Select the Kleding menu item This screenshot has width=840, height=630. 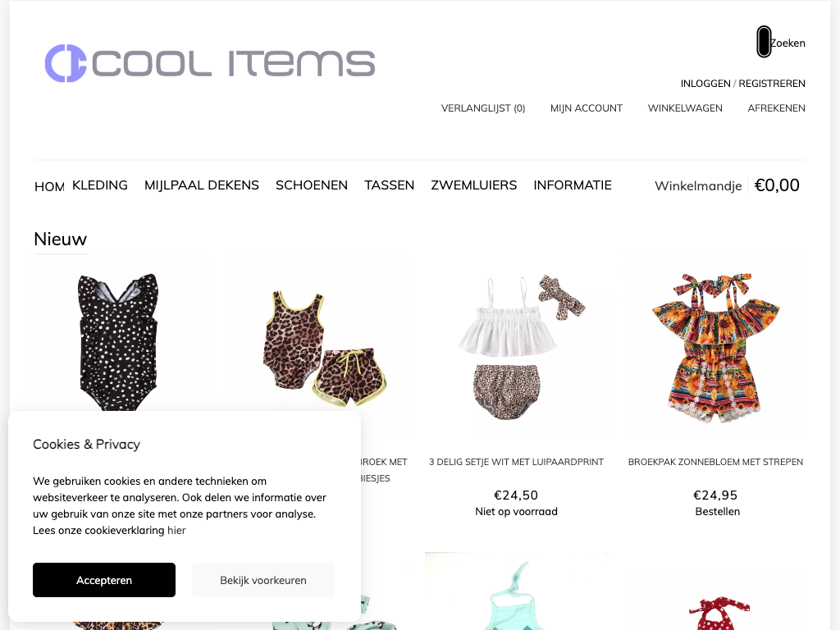[x=99, y=185]
